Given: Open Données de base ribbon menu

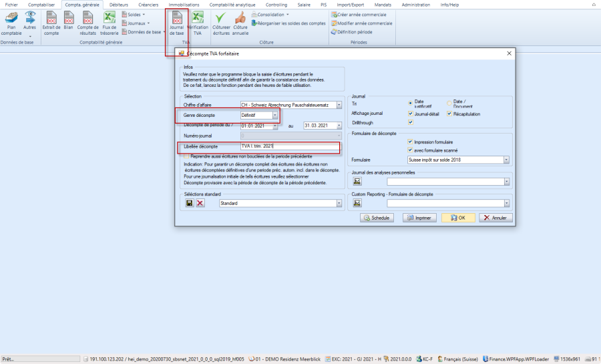Looking at the screenshot, I should (x=144, y=32).
